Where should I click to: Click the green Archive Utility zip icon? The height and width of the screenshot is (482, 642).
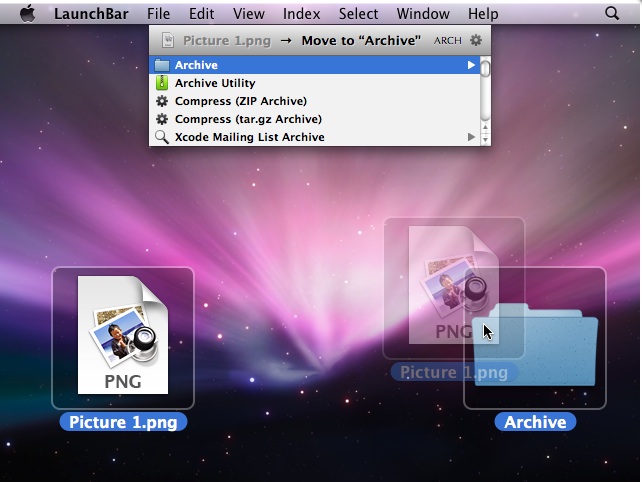click(162, 84)
